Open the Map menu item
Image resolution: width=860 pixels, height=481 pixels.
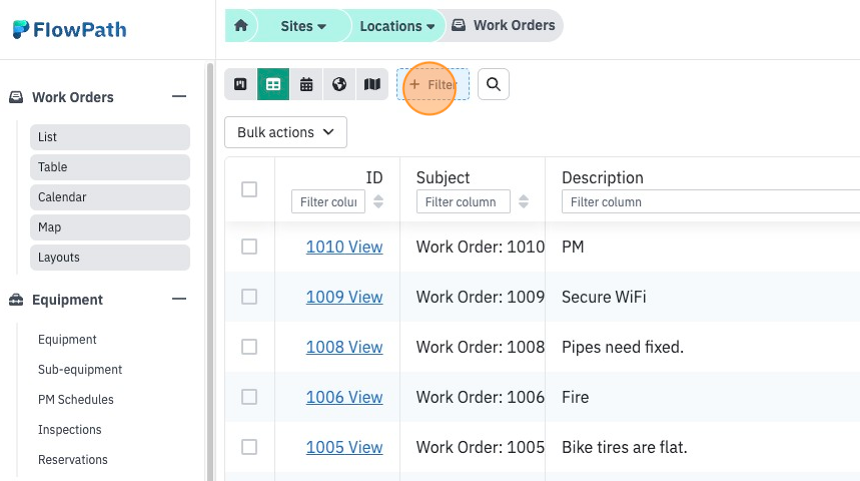pos(110,227)
